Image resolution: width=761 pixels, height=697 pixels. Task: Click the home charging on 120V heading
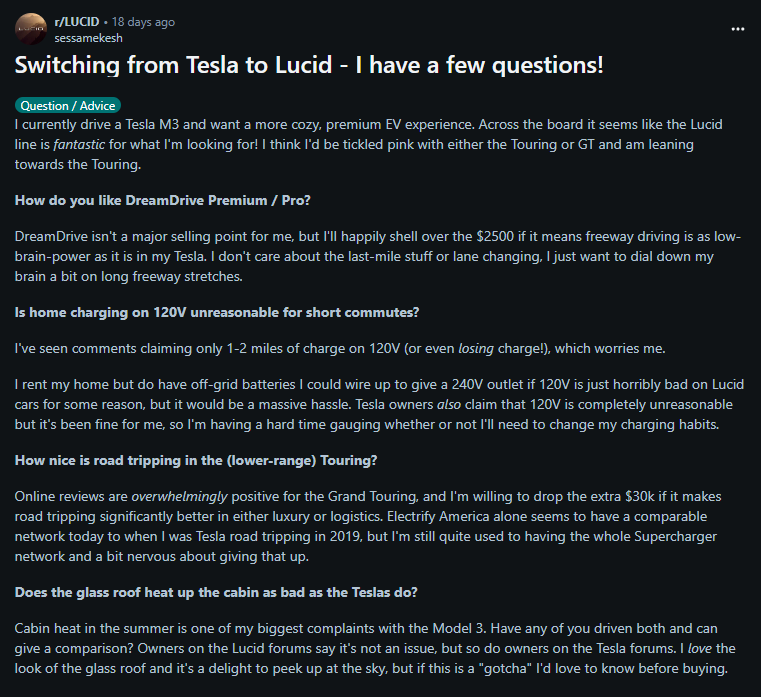pos(217,312)
